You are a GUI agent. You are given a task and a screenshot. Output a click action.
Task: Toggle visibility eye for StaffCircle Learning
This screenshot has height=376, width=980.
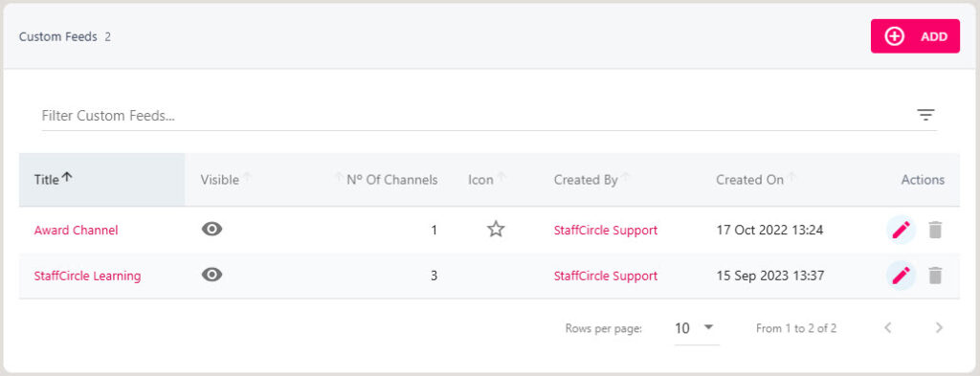point(212,275)
